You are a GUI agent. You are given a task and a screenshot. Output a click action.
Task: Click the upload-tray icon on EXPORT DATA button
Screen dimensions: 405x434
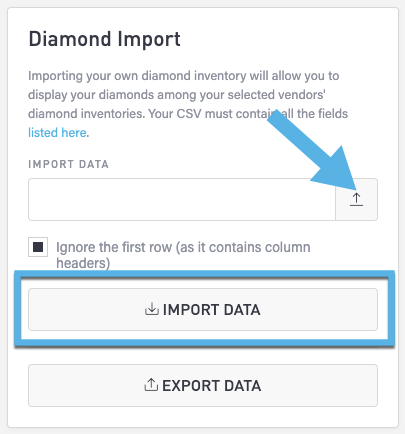click(151, 385)
